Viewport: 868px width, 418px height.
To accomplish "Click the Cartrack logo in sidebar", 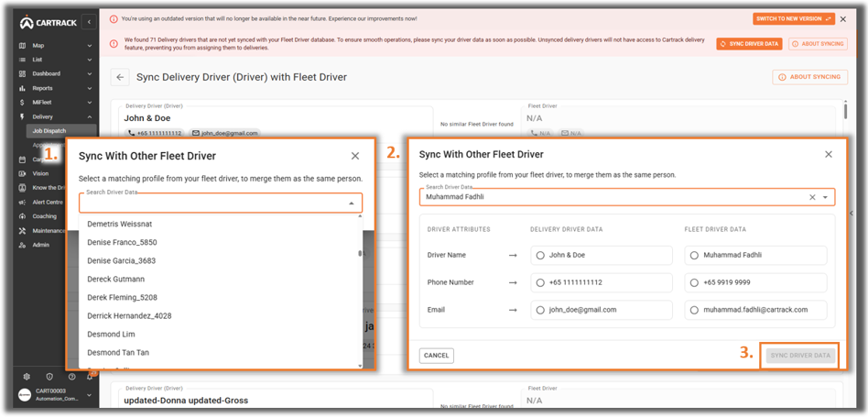I will coord(48,23).
